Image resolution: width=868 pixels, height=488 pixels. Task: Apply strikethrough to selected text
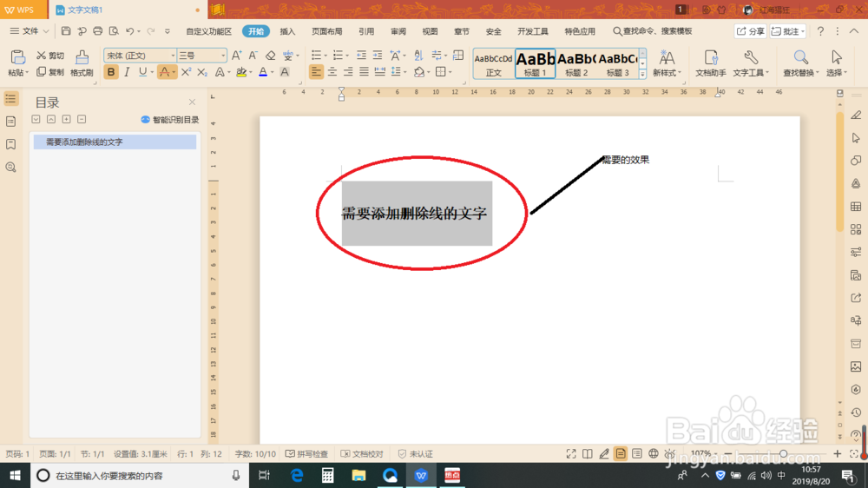(x=164, y=72)
